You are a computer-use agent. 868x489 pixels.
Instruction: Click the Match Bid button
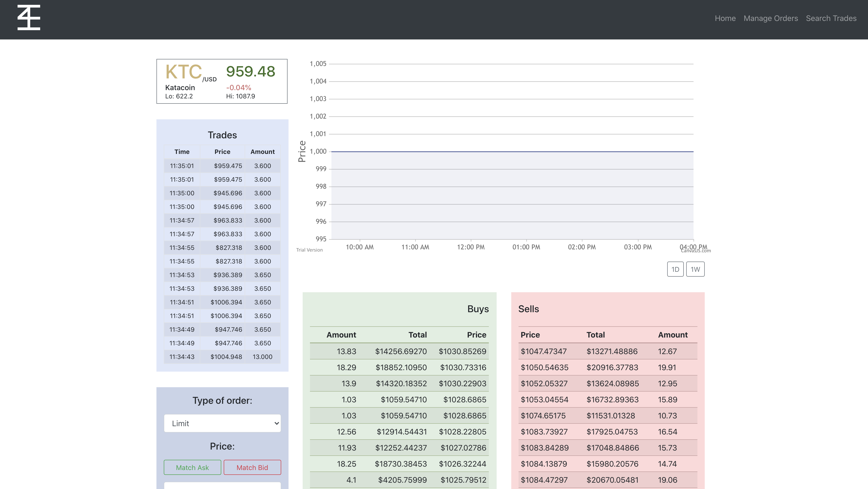coord(252,467)
